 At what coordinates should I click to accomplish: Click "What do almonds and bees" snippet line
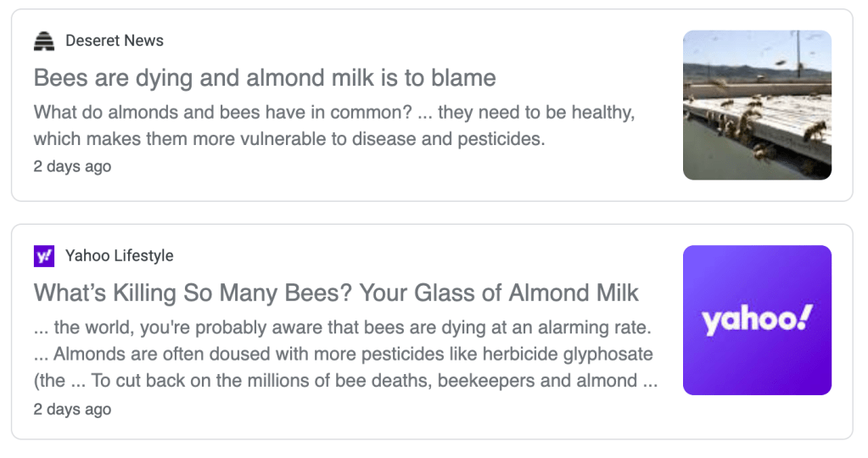[334, 112]
